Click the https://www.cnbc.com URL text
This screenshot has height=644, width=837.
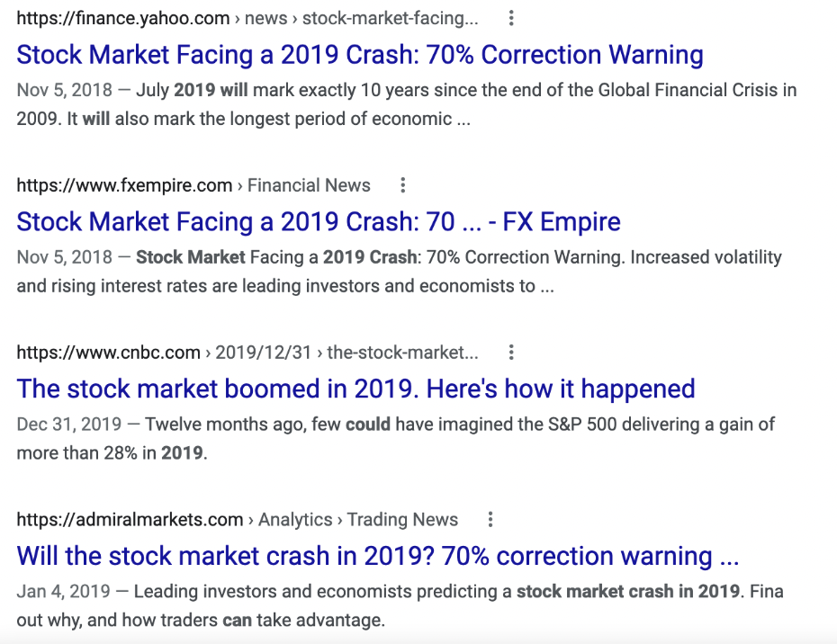(108, 353)
